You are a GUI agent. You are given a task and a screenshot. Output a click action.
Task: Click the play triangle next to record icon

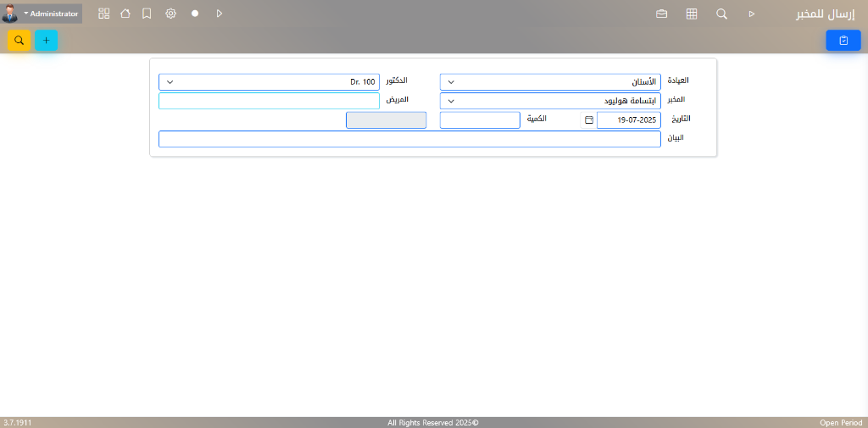[x=220, y=14]
